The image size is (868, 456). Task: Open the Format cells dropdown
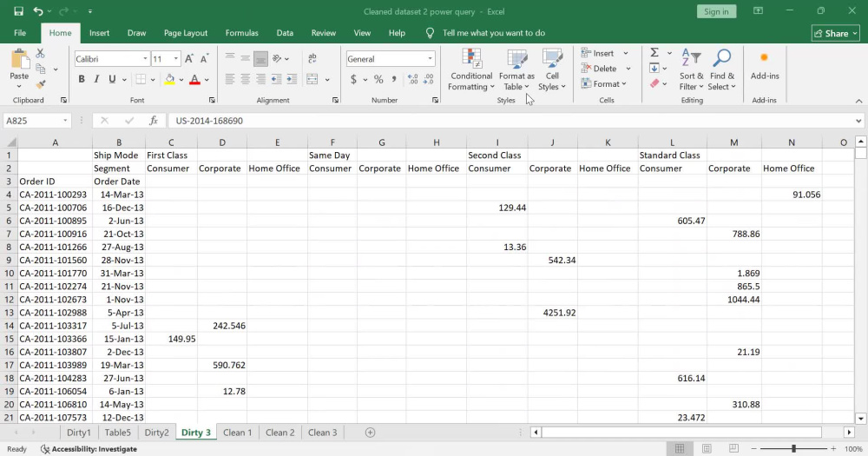tap(604, 84)
